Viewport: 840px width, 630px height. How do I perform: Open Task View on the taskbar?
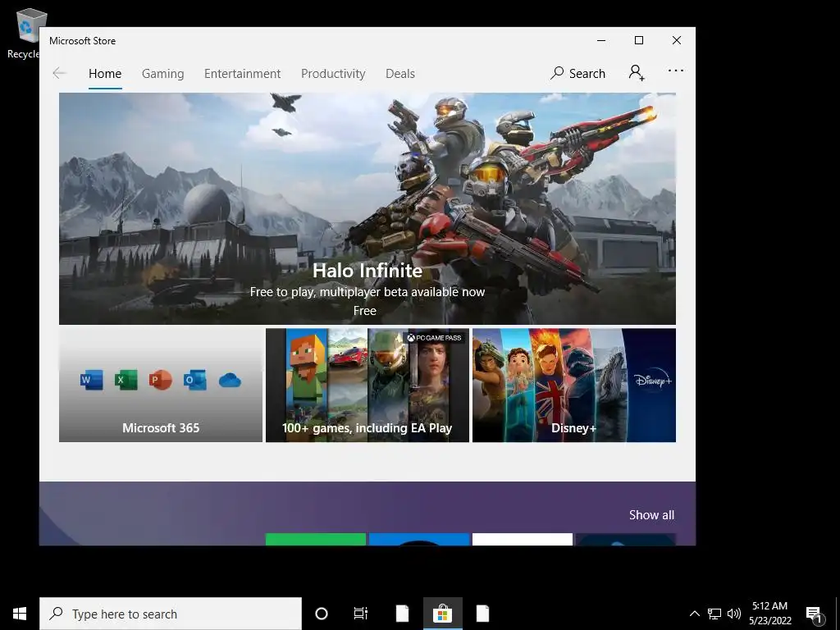point(361,614)
